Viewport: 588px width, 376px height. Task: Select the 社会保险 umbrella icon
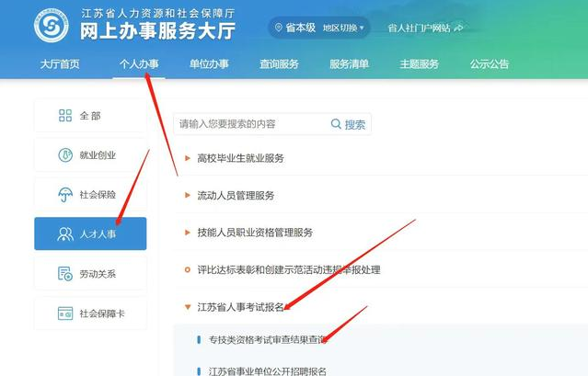tap(65, 194)
